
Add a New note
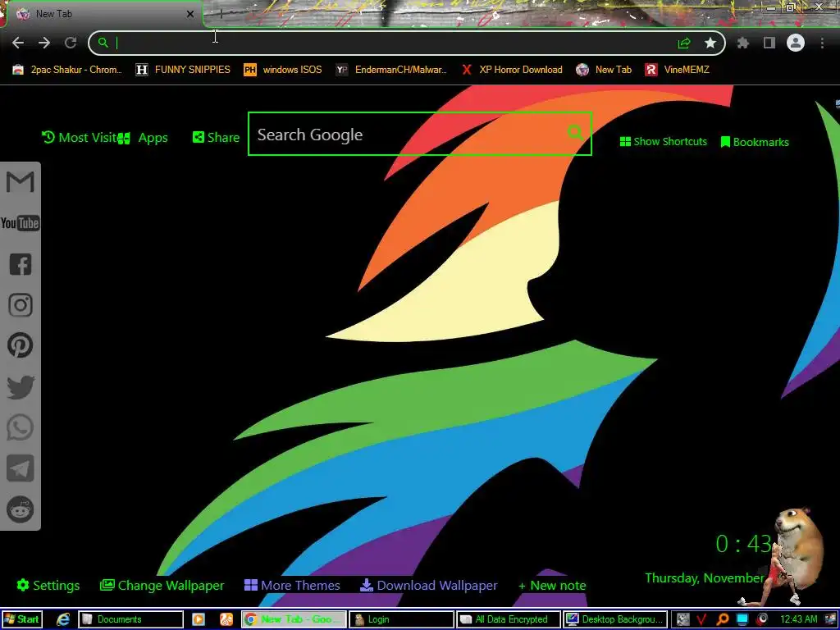(x=552, y=586)
